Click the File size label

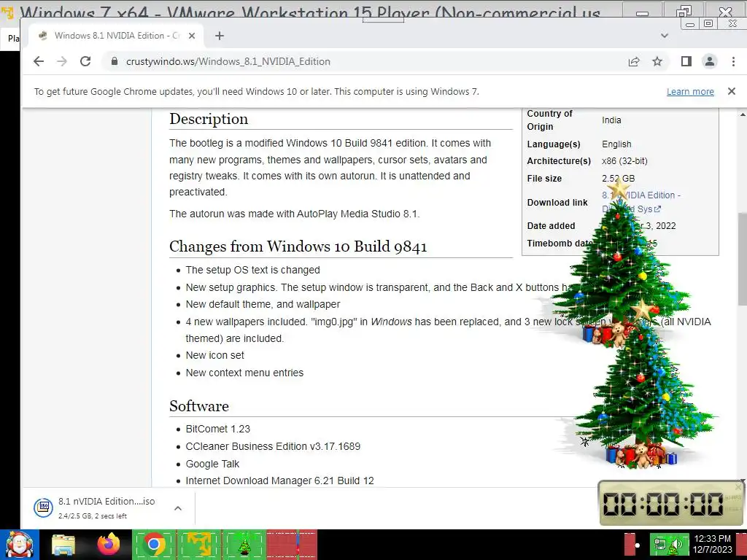544,179
